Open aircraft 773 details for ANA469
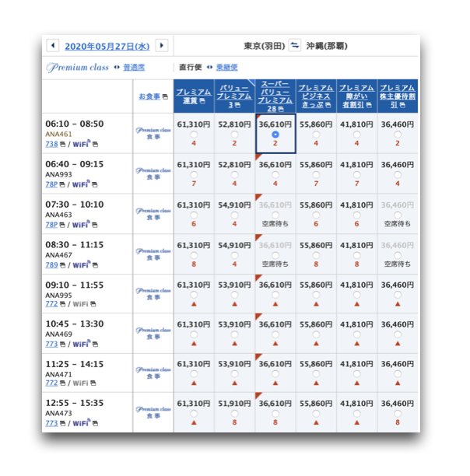 (x=51, y=344)
